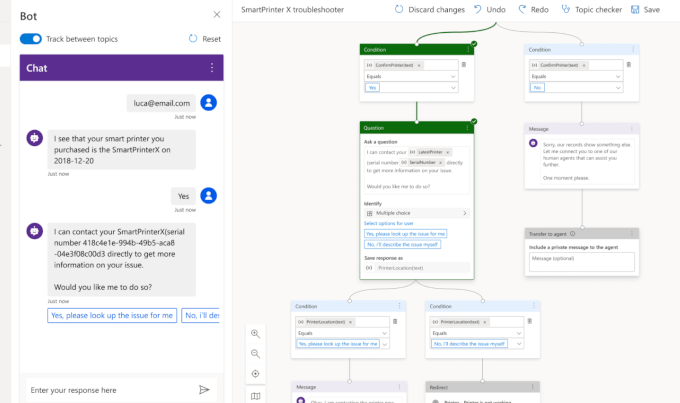
Task: Reset the bot conversation
Action: [x=205, y=39]
